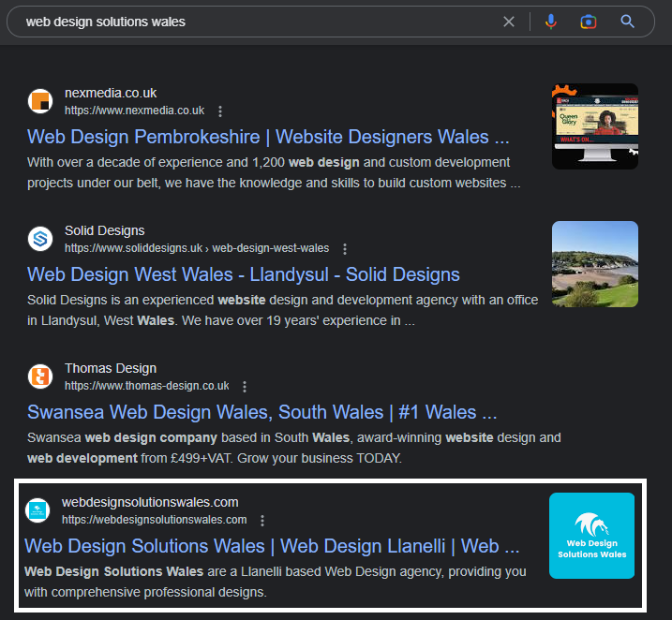Edit the search box text 'web design solutions wales'
This screenshot has width=672, height=620.
[105, 22]
